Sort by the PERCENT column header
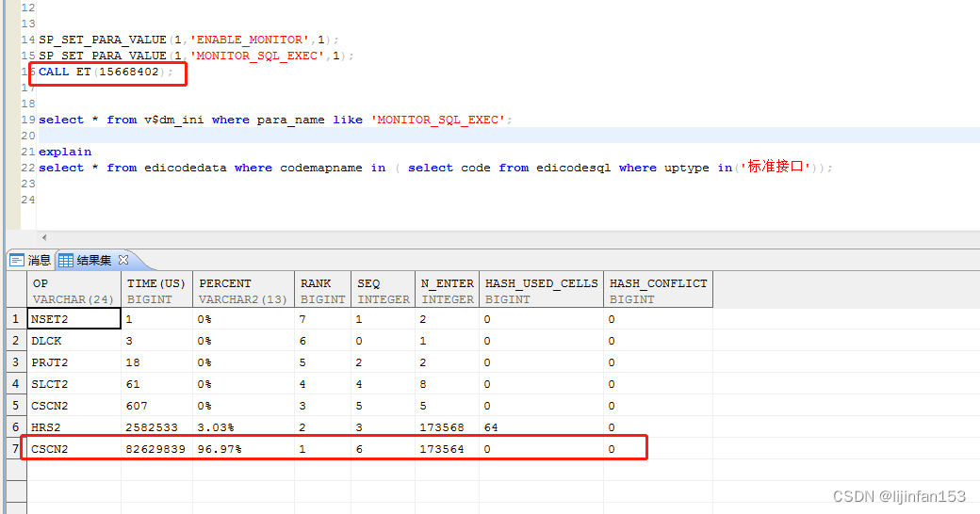This screenshot has width=980, height=514. pos(243,290)
